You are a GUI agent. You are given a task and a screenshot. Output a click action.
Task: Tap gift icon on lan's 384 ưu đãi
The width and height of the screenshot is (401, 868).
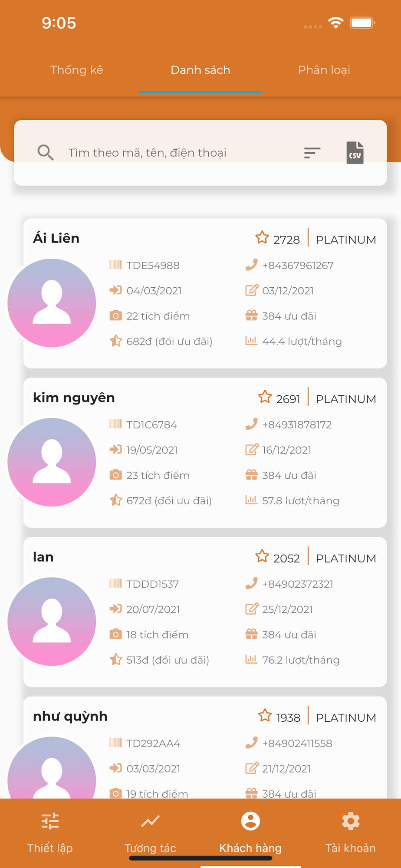251,634
